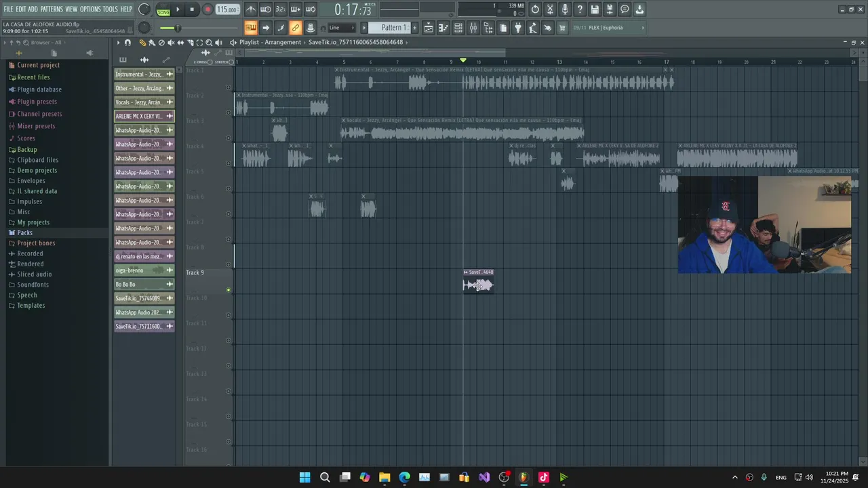The height and width of the screenshot is (488, 868).
Task: Toggle loop recording icon
Action: (311, 9)
